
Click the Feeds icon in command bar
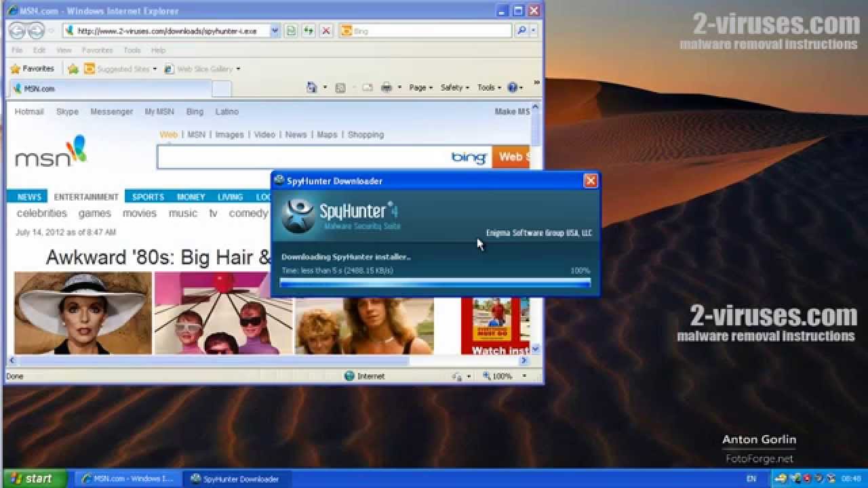tap(340, 87)
